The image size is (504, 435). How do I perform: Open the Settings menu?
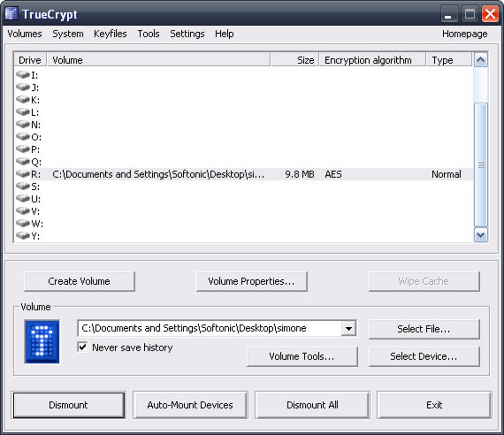click(x=187, y=34)
